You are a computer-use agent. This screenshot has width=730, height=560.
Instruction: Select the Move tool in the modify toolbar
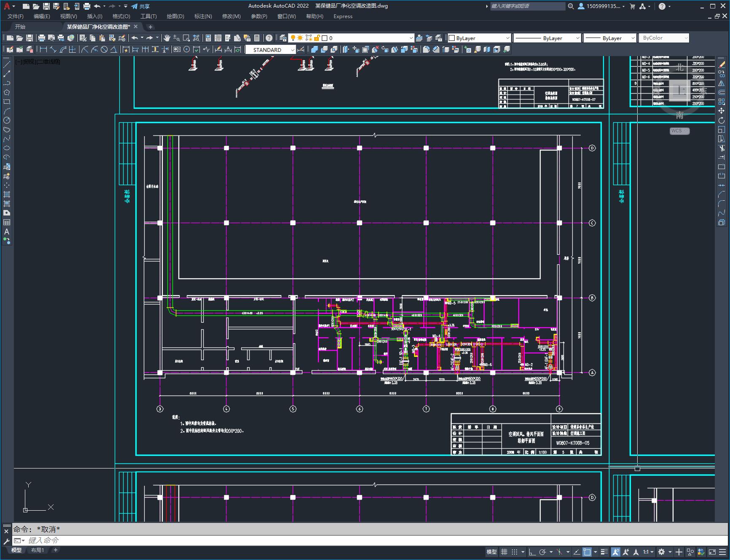pos(722,111)
